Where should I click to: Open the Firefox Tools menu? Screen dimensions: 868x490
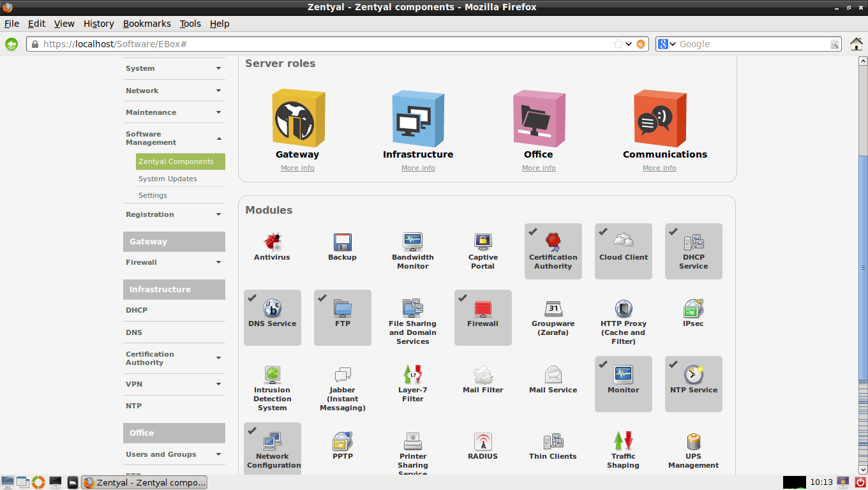coord(190,24)
